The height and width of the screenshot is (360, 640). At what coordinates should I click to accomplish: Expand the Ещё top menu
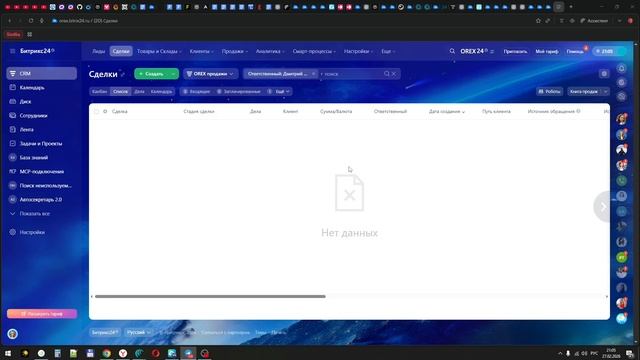388,51
